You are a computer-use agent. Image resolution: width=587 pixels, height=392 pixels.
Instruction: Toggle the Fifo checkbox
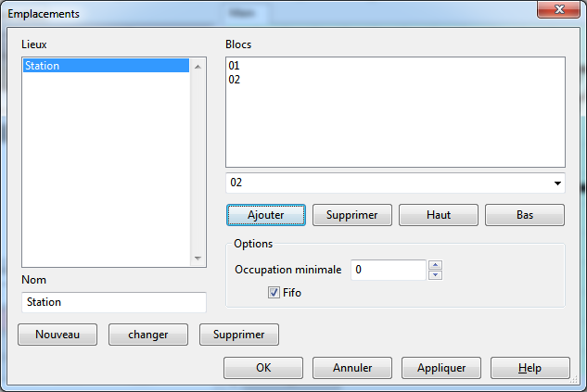[274, 293]
